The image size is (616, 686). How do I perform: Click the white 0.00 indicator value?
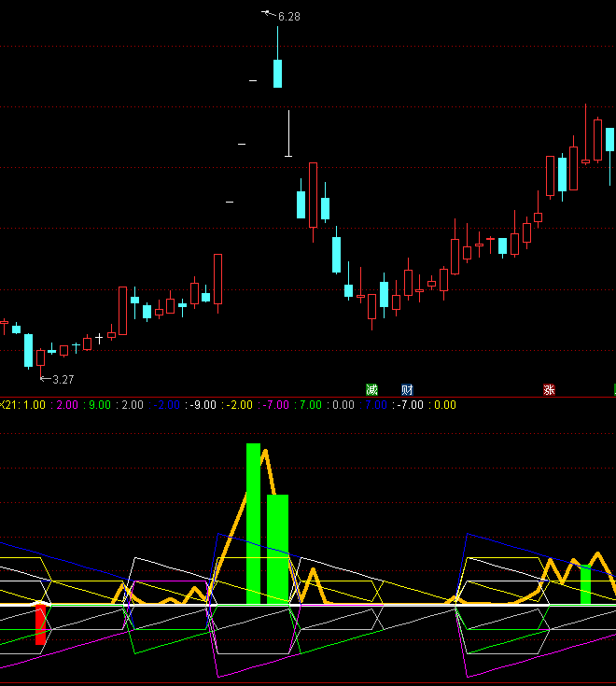point(343,405)
